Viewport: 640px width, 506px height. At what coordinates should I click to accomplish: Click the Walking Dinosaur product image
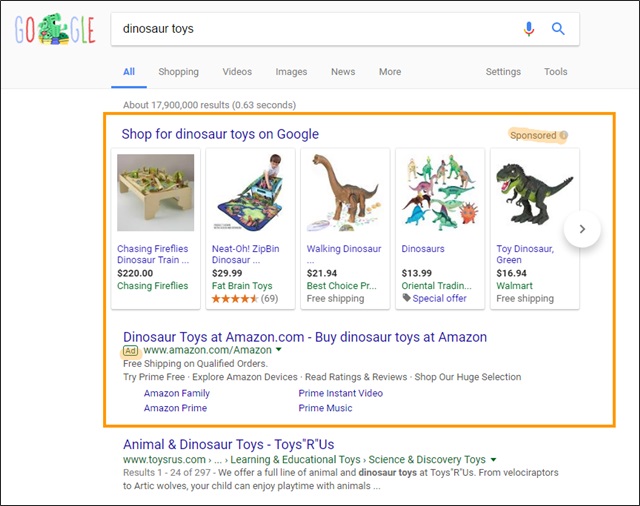pos(344,192)
